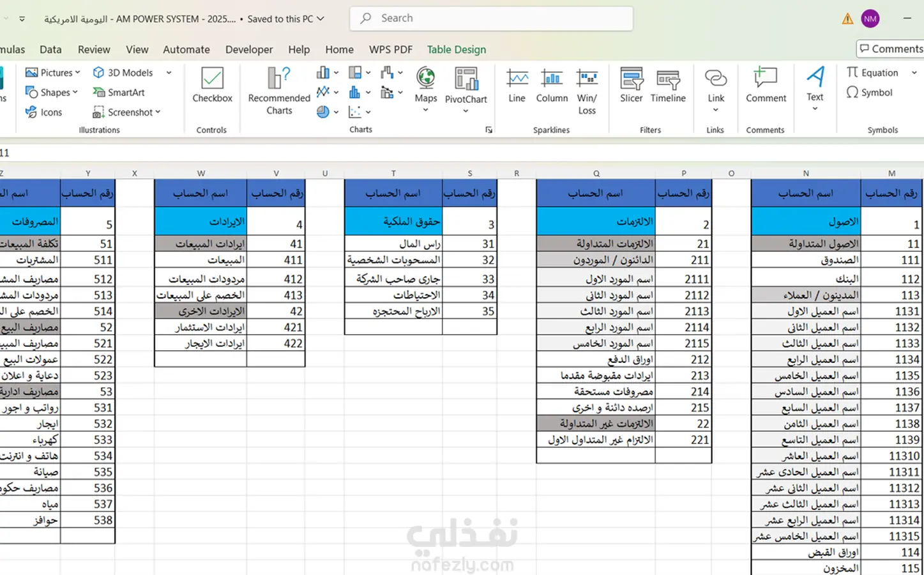Select cell with account number 11315

pos(891,536)
